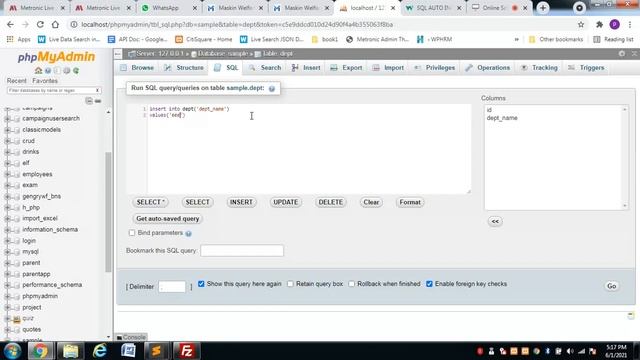This screenshot has height=360, width=640.
Task: Click Get auto-saved query button
Action: (x=168, y=219)
